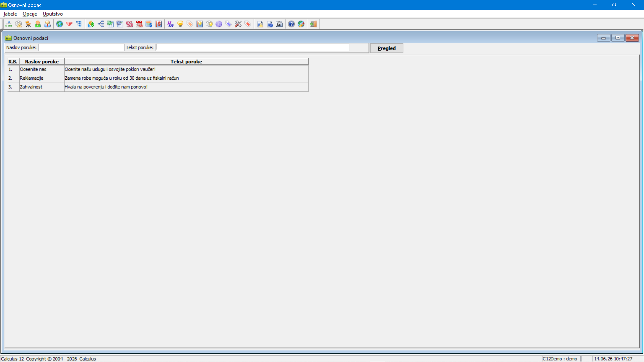This screenshot has height=362, width=644.
Task: Open the document info icon
Action: (270, 24)
